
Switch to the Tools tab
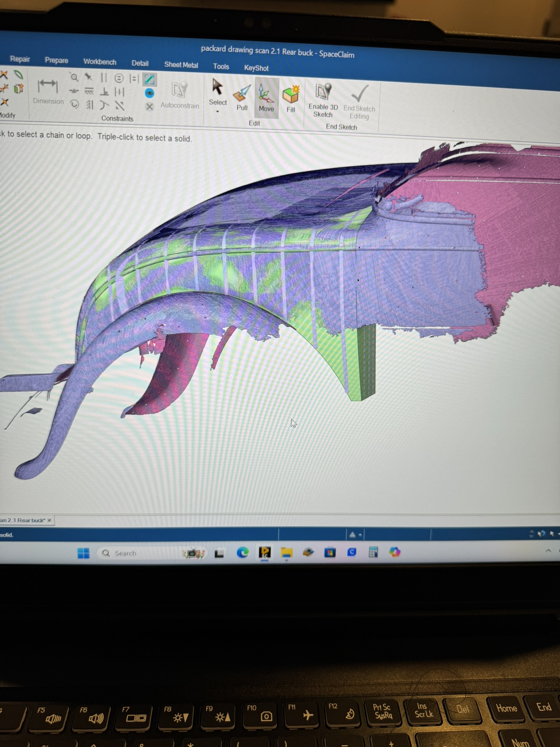pos(221,66)
